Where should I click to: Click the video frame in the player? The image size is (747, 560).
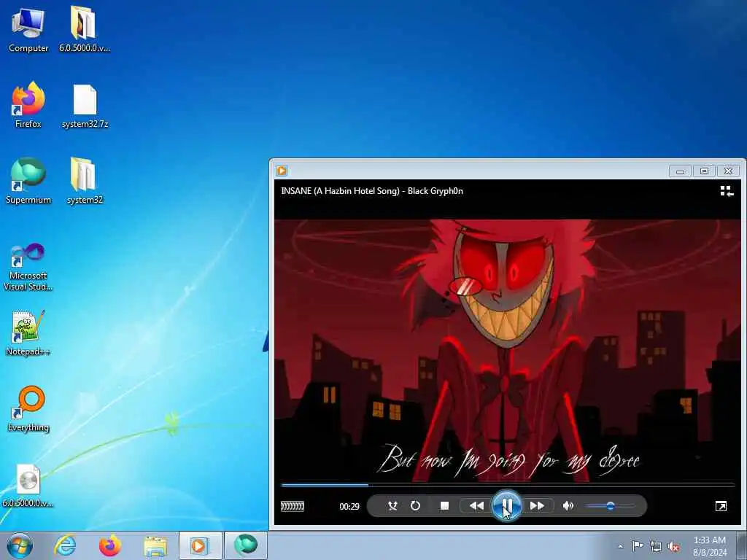(508, 350)
